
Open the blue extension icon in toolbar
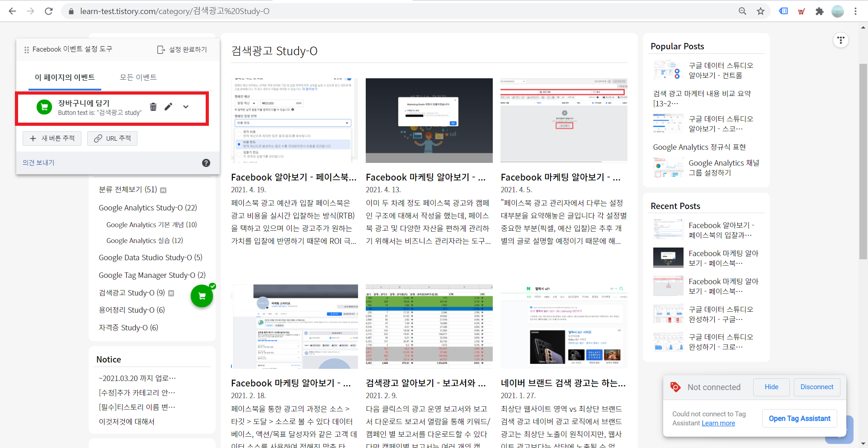[x=783, y=11]
